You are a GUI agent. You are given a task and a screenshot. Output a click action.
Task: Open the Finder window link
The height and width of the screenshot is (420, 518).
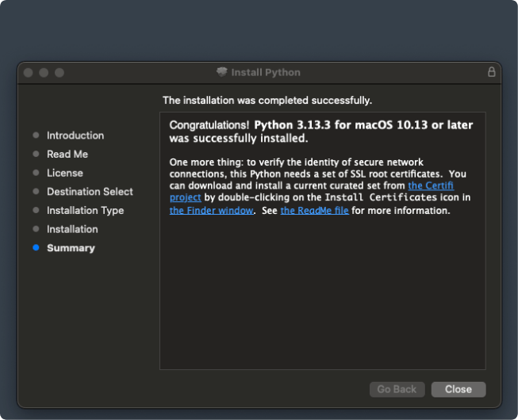click(x=212, y=211)
